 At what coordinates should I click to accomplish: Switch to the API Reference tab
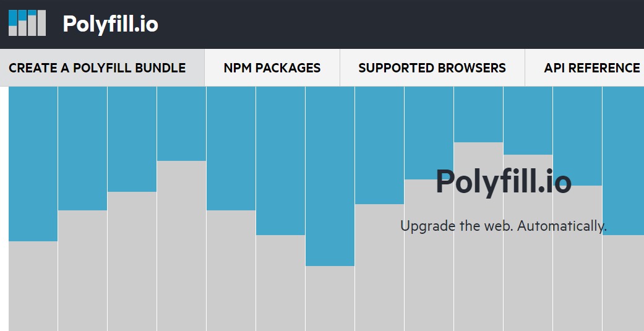point(591,68)
